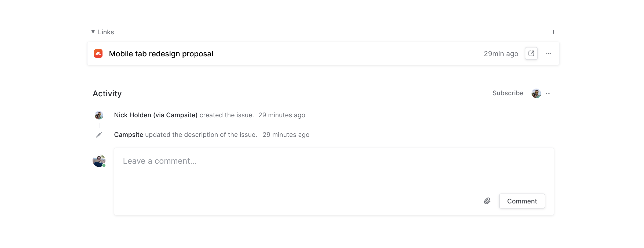
Task: Click issue created '29 minutes ago' timestamp
Action: tap(281, 115)
